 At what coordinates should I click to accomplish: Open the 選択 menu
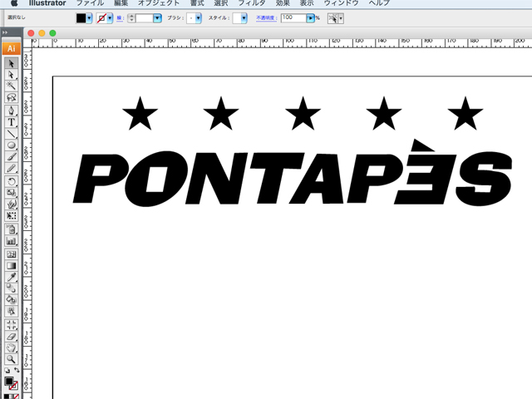(221, 3)
